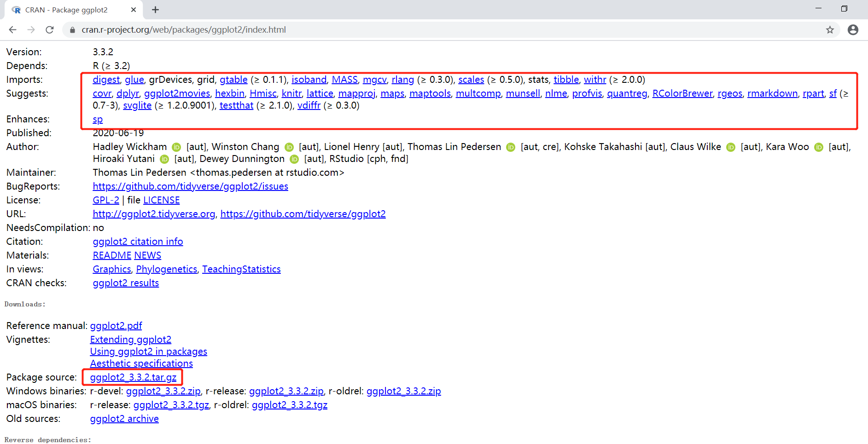
Task: Open the RColorBrewer package link
Action: (x=682, y=93)
